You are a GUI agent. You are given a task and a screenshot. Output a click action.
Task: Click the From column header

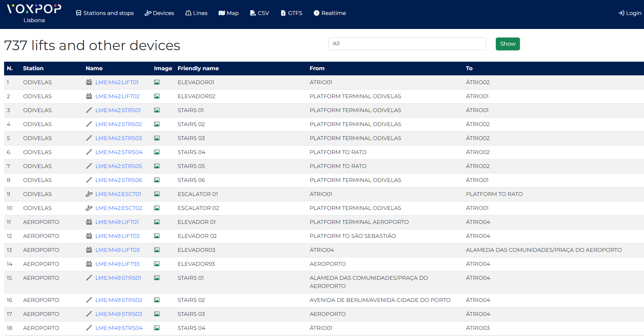click(317, 68)
